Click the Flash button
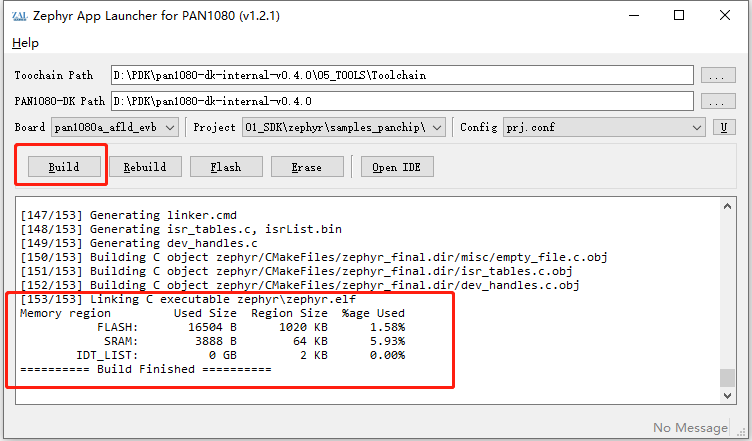Screen dimensions: 752x441 [x=226, y=167]
